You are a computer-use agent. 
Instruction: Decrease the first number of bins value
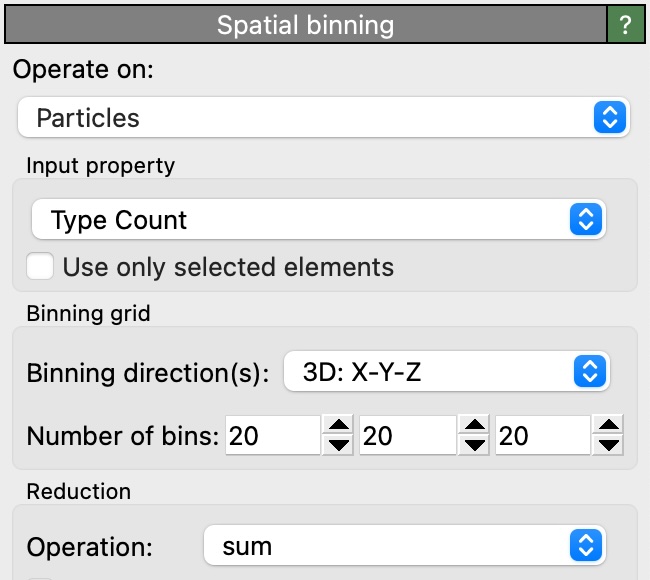pos(339,445)
